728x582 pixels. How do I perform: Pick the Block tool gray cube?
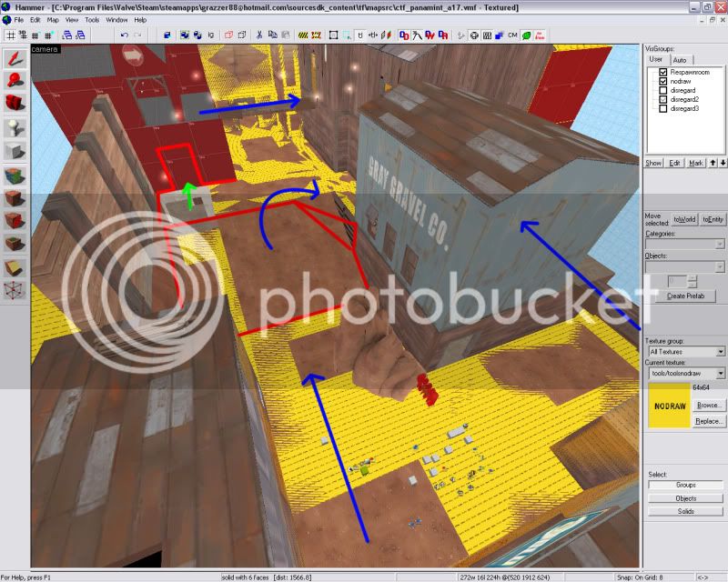pyautogui.click(x=15, y=150)
